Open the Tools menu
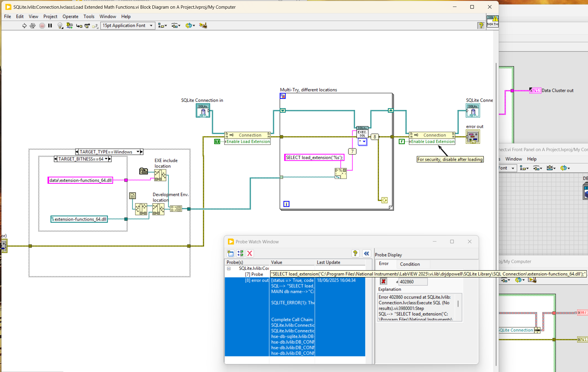The image size is (588, 372). [x=89, y=16]
